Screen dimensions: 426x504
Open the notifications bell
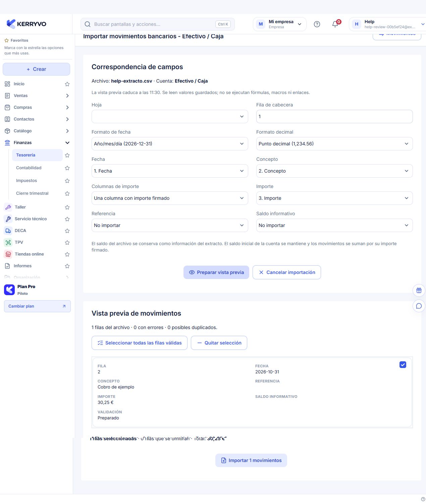[x=335, y=24]
